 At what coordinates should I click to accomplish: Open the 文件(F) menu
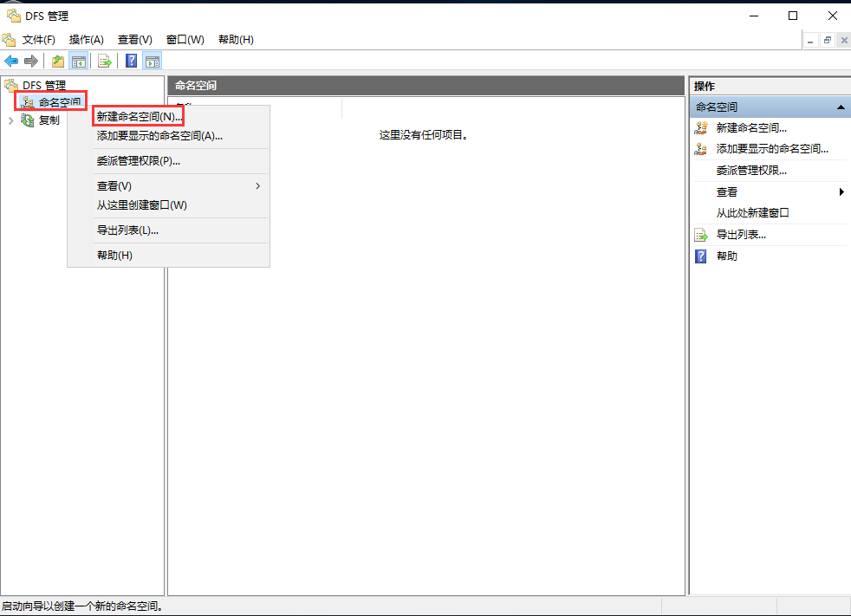coord(38,40)
